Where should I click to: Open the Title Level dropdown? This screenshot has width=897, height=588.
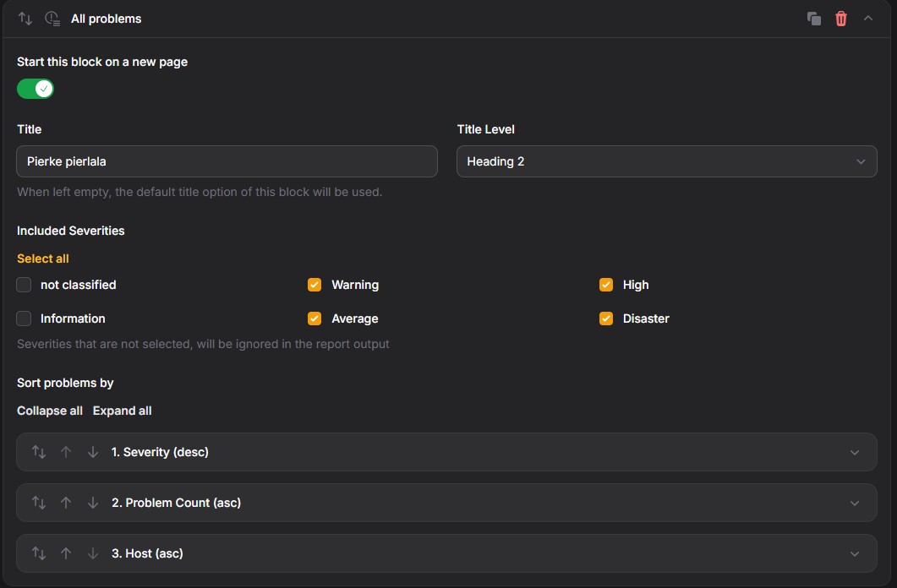[x=666, y=161]
